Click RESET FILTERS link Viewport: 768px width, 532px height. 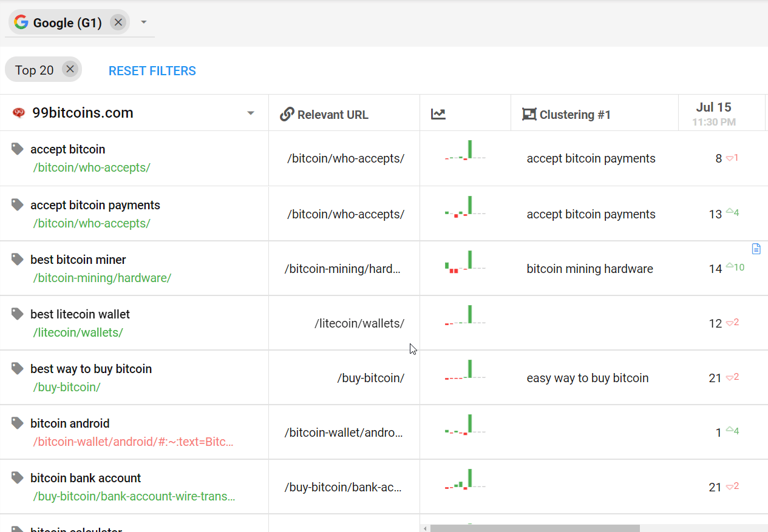coord(152,71)
